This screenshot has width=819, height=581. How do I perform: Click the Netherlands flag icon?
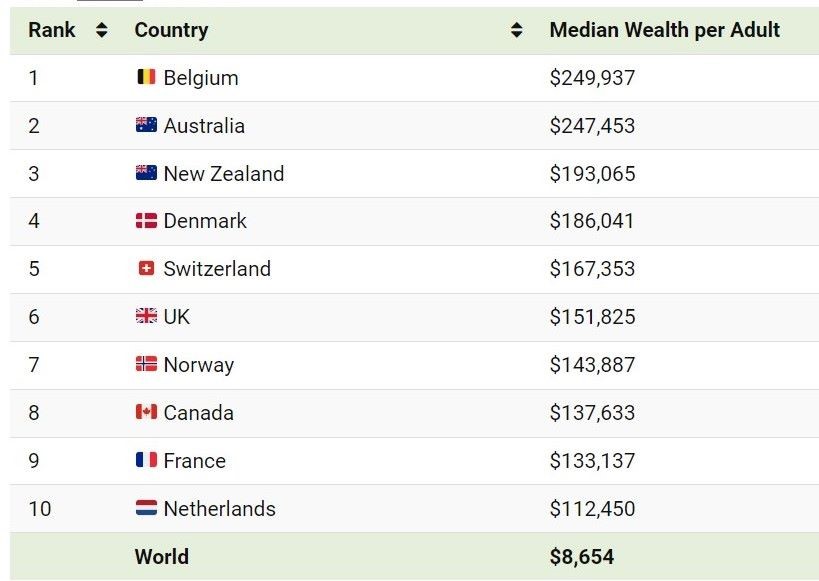pos(146,507)
